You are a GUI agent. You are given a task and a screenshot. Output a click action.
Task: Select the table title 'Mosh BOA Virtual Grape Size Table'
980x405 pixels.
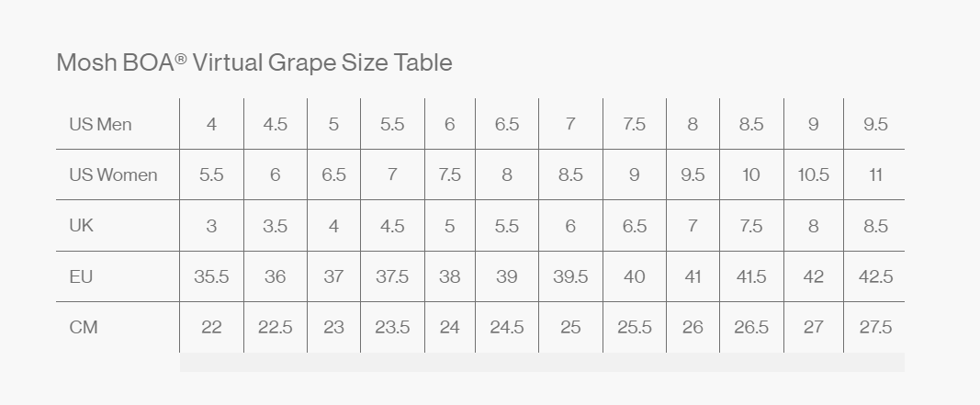click(x=254, y=62)
